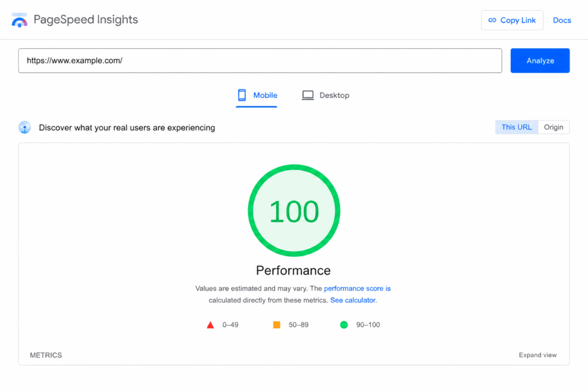
Task: Open the Docs link
Action: point(562,20)
